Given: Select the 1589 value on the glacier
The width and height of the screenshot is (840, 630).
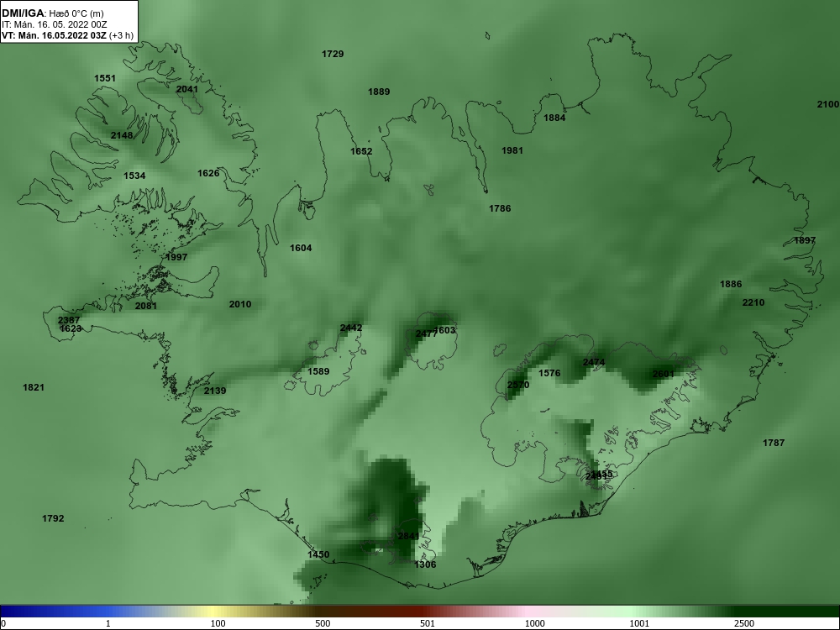Looking at the screenshot, I should click(x=318, y=371).
